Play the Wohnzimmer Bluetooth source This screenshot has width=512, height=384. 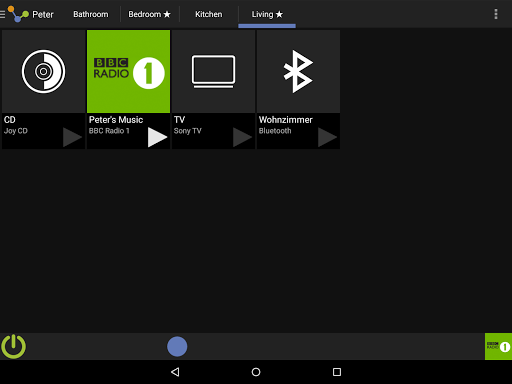327,137
